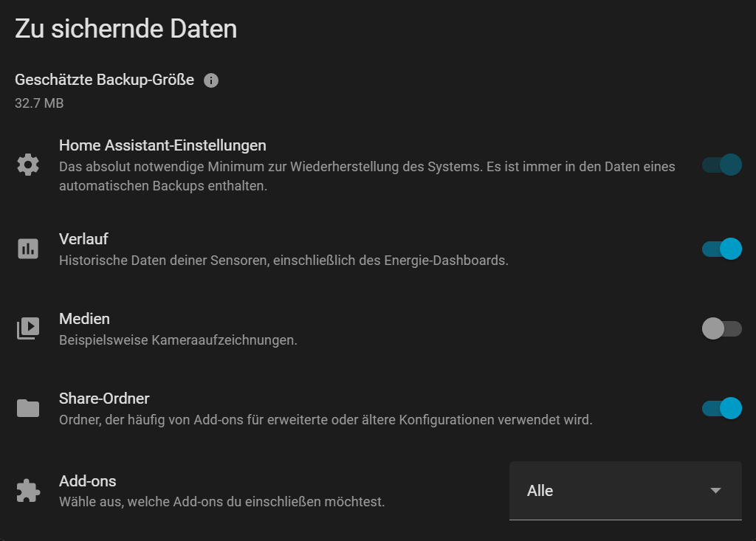Open the info icon beside Geschätzte Backup-Größe
Viewport: 756px width, 541px height.
click(210, 80)
